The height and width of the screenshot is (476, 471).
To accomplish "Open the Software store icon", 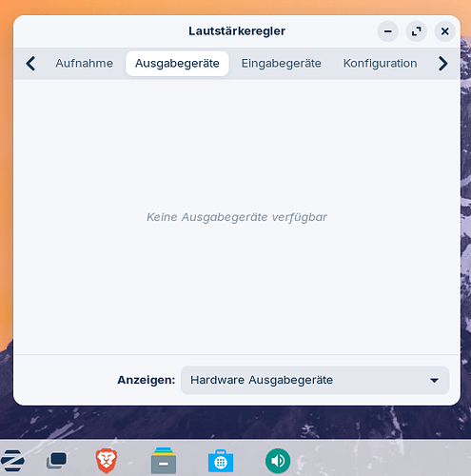I will 221,461.
